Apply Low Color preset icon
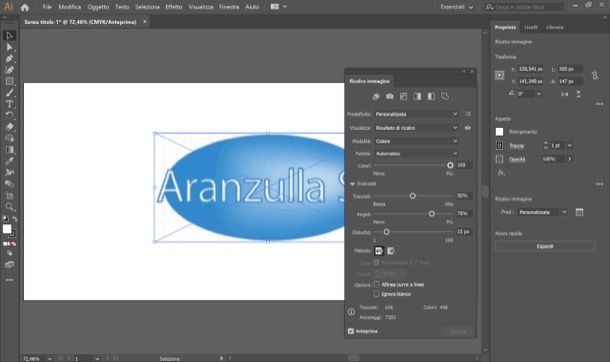This screenshot has height=362, width=610. (x=403, y=96)
